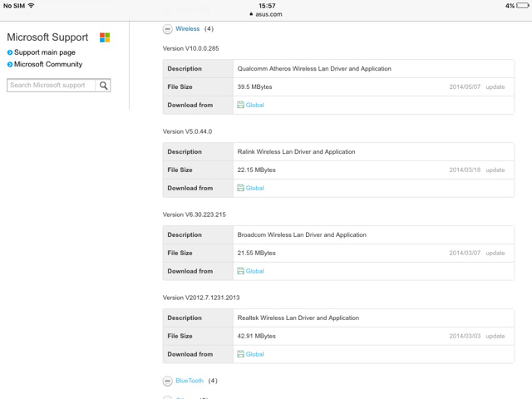Tap the Wi-Fi status icon
Screen dimensions: 532x399
coord(32,6)
